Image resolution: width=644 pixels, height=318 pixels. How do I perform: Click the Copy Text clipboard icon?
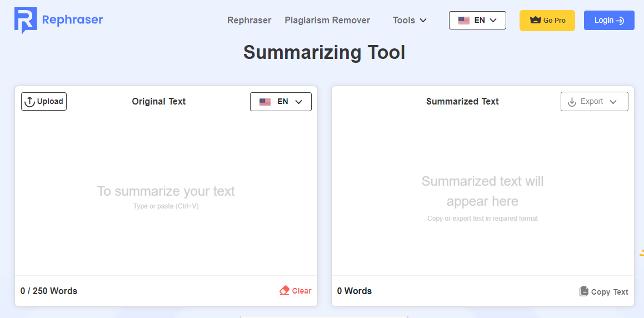click(583, 291)
